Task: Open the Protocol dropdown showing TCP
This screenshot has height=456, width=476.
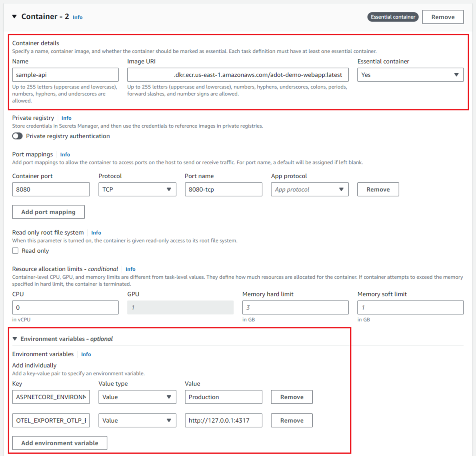Action: 137,189
